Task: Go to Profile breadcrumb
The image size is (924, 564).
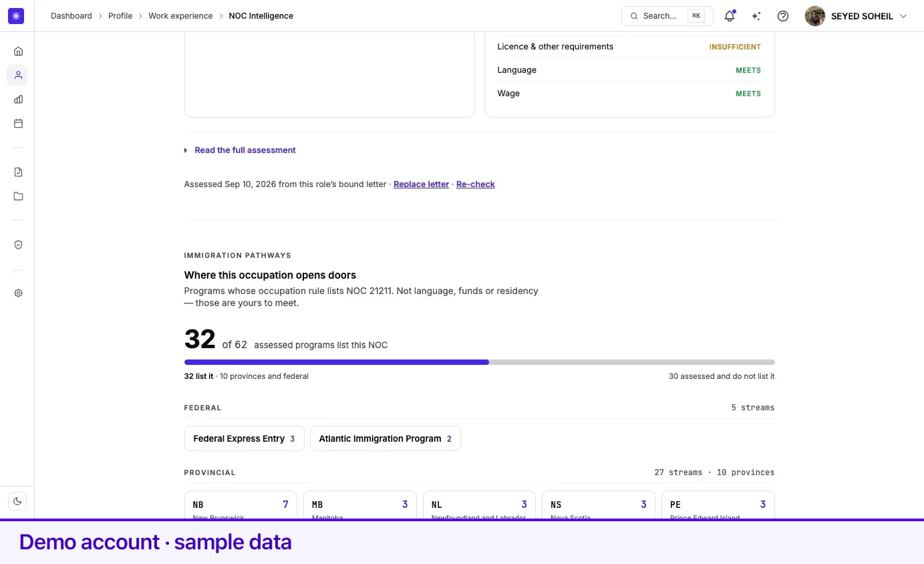Action: pyautogui.click(x=120, y=16)
